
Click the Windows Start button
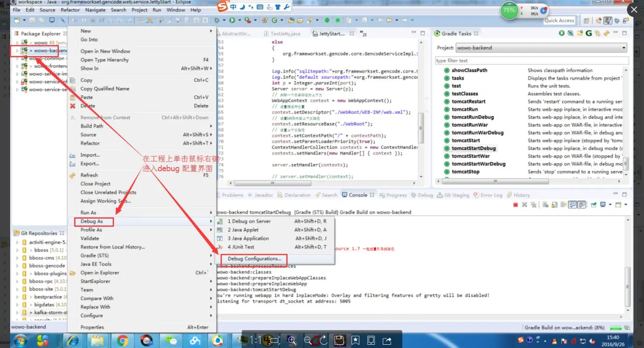pyautogui.click(x=21, y=341)
